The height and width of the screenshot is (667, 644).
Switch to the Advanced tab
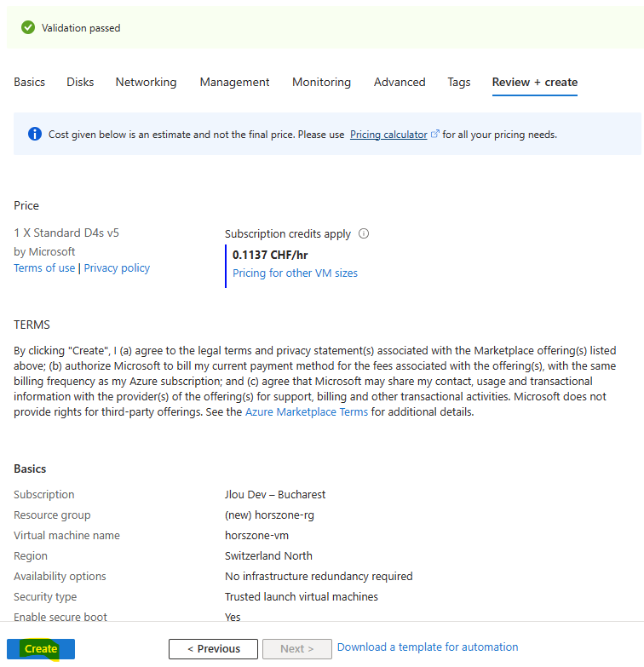point(400,82)
